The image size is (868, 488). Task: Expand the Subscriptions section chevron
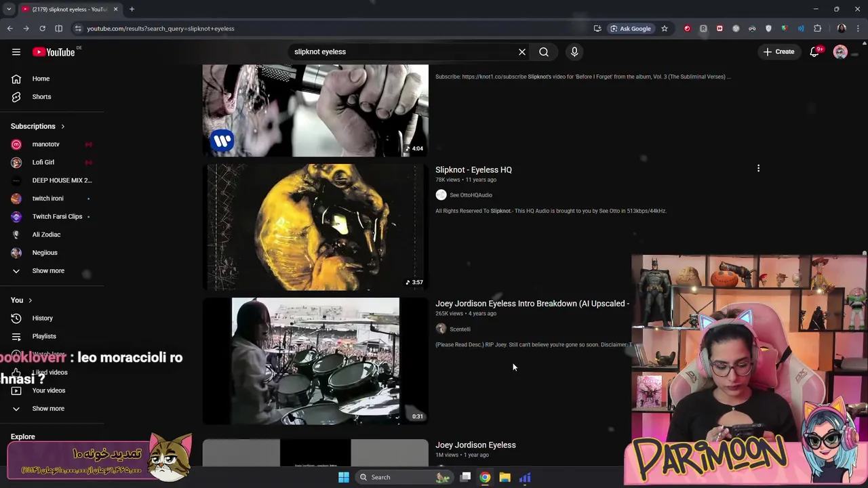click(x=63, y=126)
